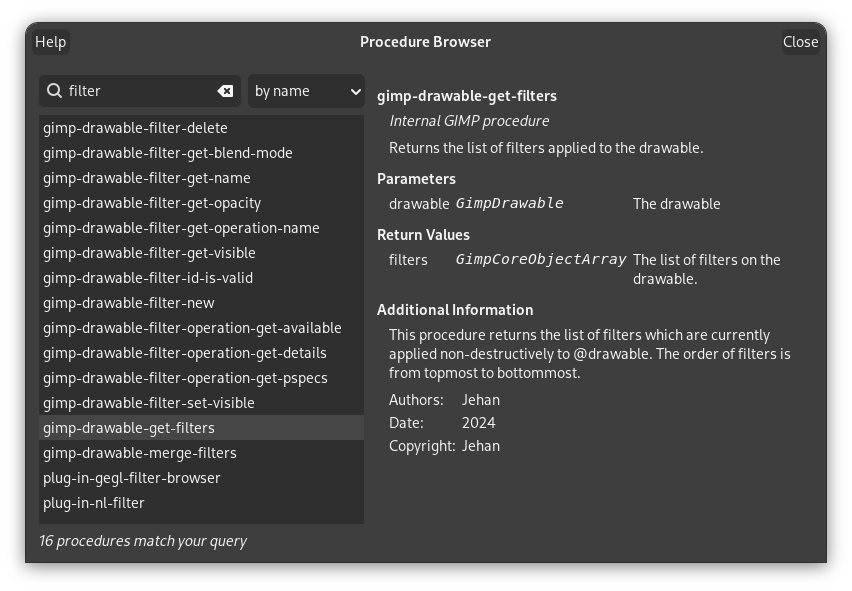Choose gimp-drawable-filter-id-is-valid in list
852x591 pixels.
(147, 278)
